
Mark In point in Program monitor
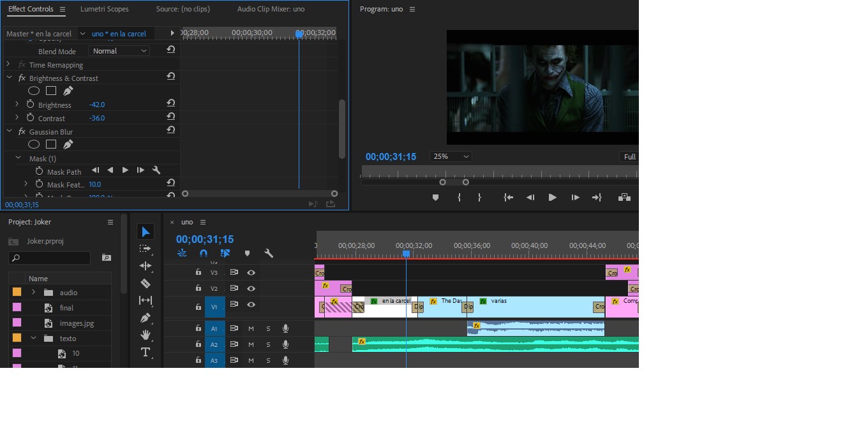coord(459,198)
